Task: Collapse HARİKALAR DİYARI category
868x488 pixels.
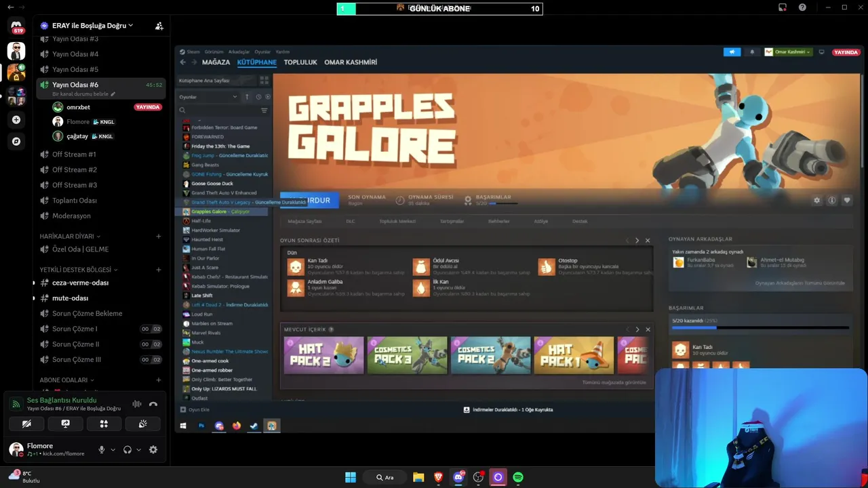Action: coord(70,237)
